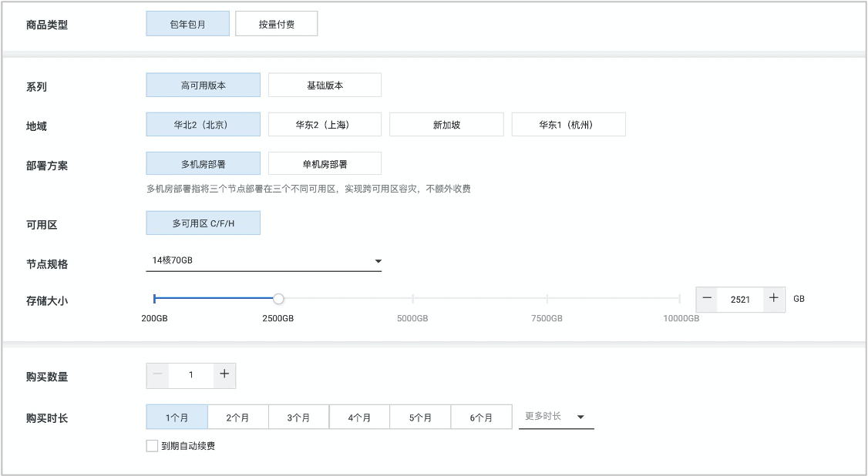868x476 pixels.
Task: Select 按量付费 product type
Action: 276,24
